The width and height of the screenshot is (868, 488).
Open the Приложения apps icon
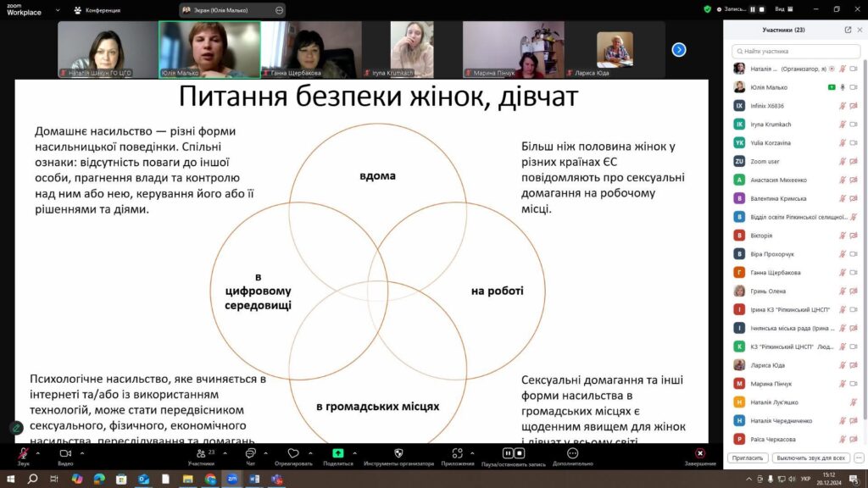click(x=457, y=454)
